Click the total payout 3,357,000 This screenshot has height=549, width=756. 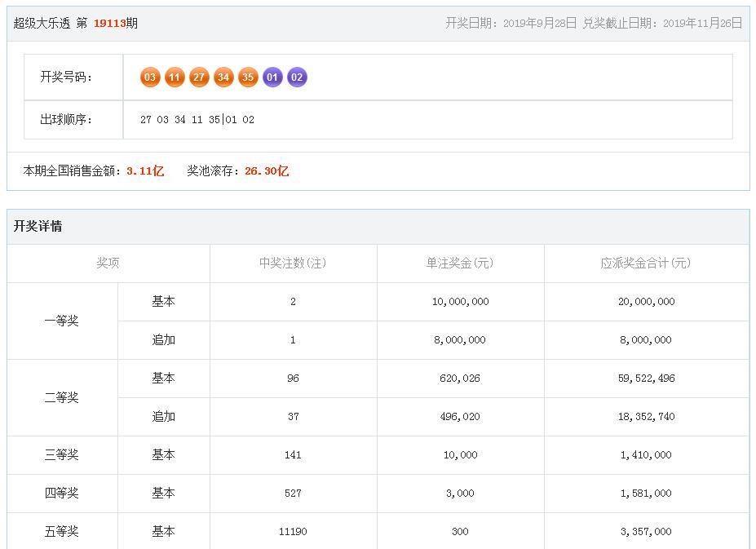coord(646,532)
